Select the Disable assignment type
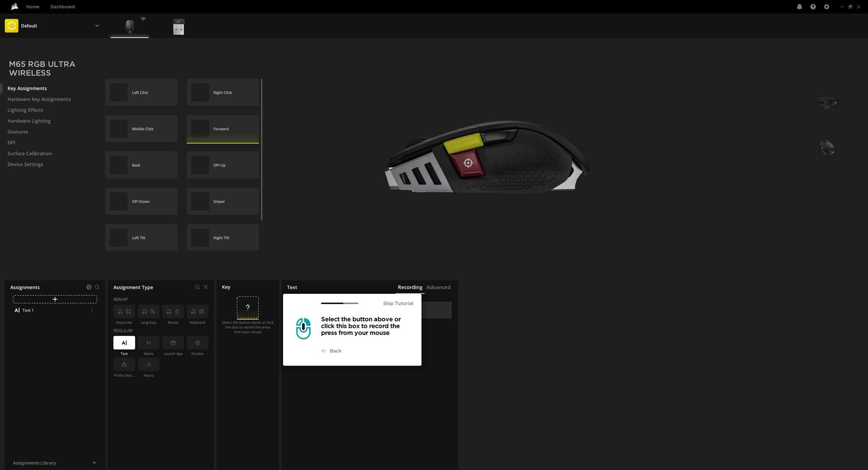Viewport: 868px width, 470px height. [197, 343]
